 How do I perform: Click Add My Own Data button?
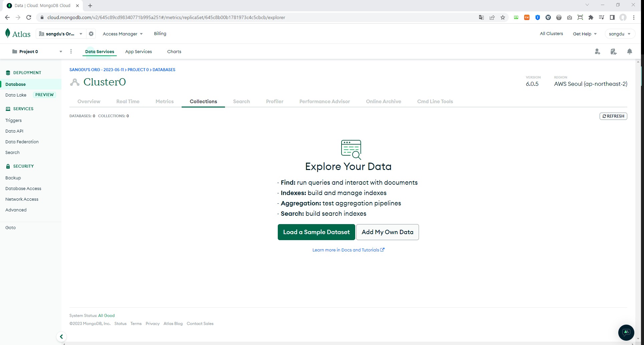point(388,232)
